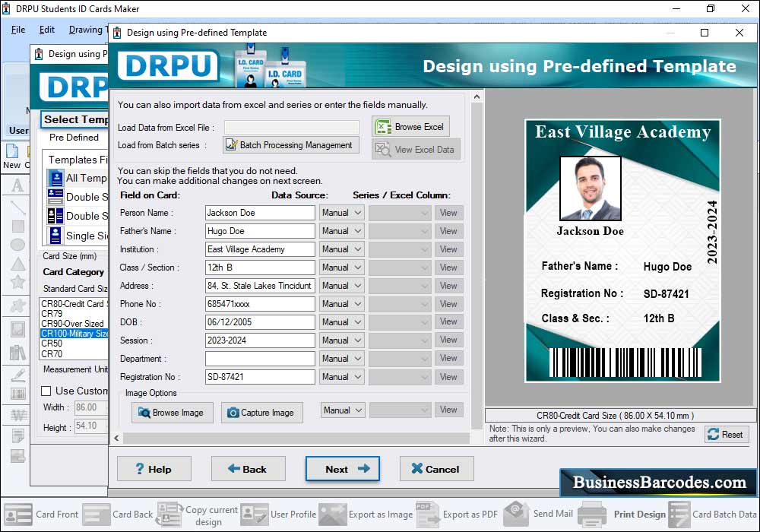Open Image Options Manual dropdown

click(343, 410)
